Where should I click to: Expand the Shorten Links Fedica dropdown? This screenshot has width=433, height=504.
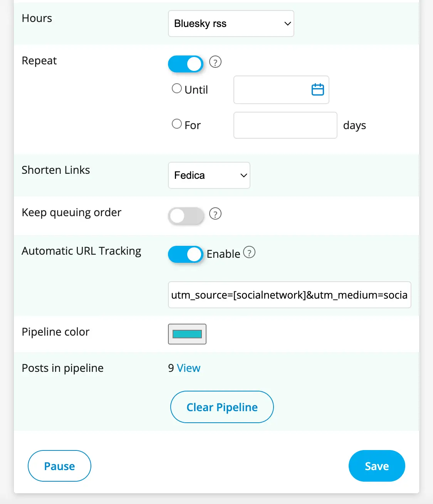tap(209, 175)
